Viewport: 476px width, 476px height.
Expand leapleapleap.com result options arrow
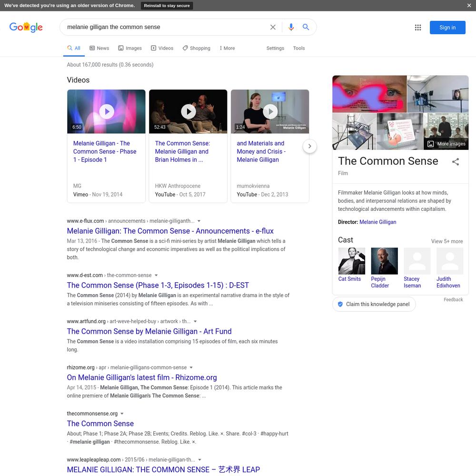coord(199,460)
